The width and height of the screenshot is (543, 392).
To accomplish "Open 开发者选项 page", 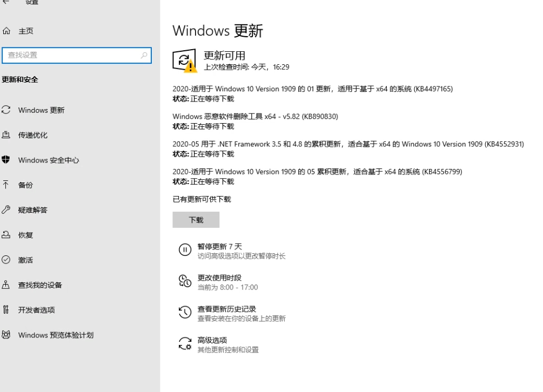I will pos(36,310).
